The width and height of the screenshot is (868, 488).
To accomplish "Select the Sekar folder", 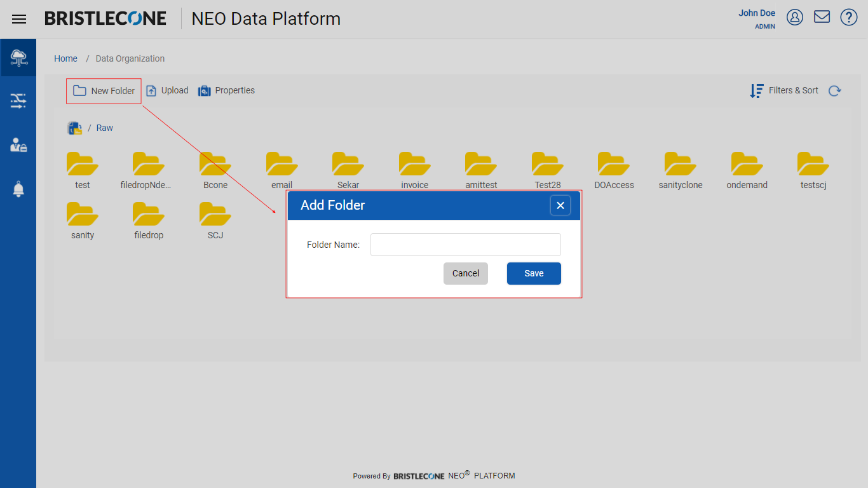I will click(x=348, y=171).
